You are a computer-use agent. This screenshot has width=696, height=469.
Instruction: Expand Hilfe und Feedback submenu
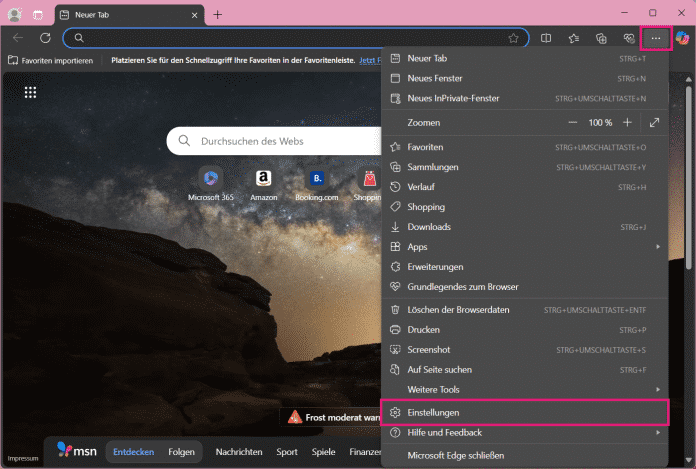coord(525,432)
